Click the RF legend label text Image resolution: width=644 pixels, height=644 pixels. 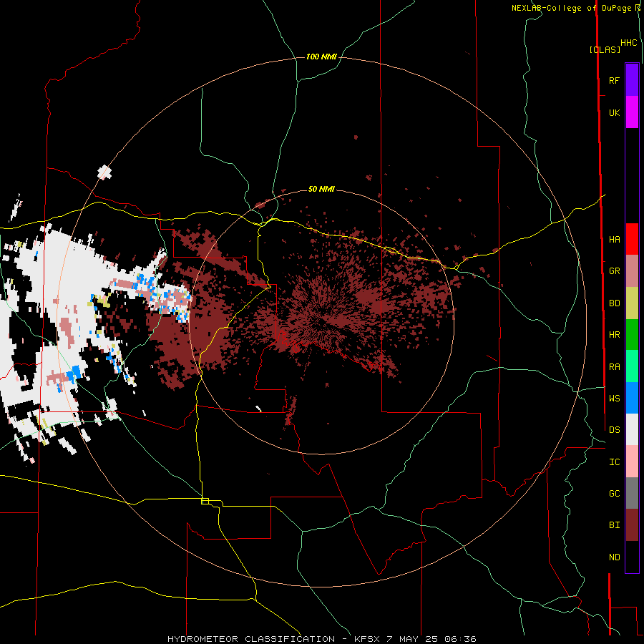point(615,81)
